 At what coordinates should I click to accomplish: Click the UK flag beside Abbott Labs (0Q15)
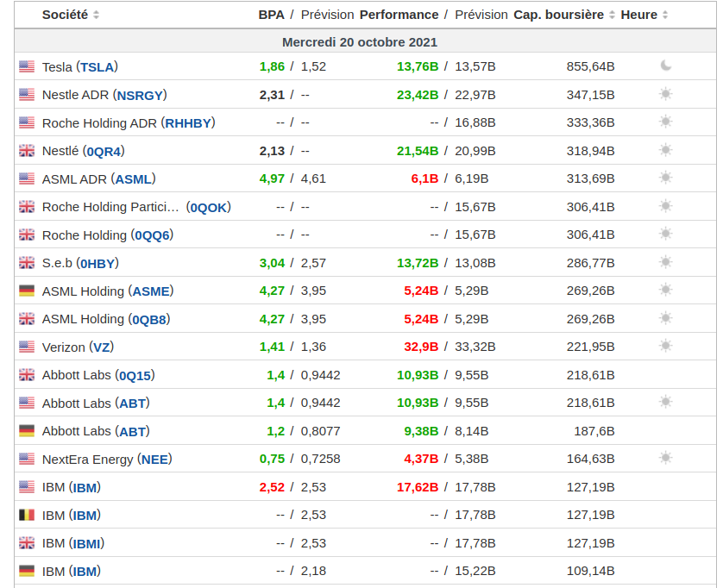coord(27,375)
